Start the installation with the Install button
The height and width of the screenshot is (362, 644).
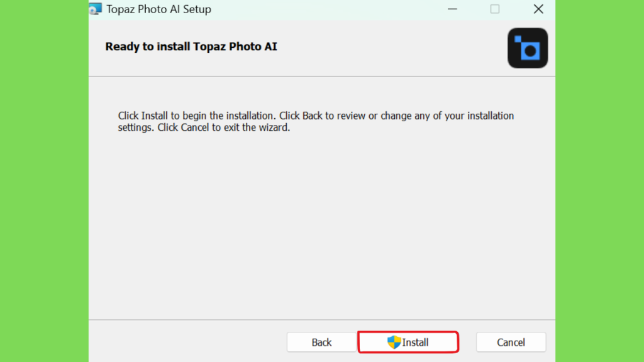click(x=408, y=342)
